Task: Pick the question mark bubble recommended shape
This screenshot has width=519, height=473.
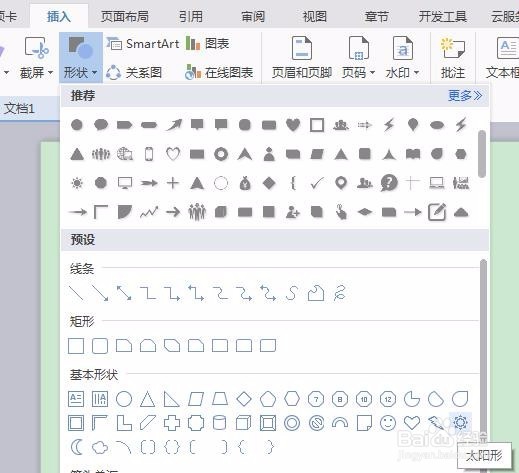Action: coord(389,183)
